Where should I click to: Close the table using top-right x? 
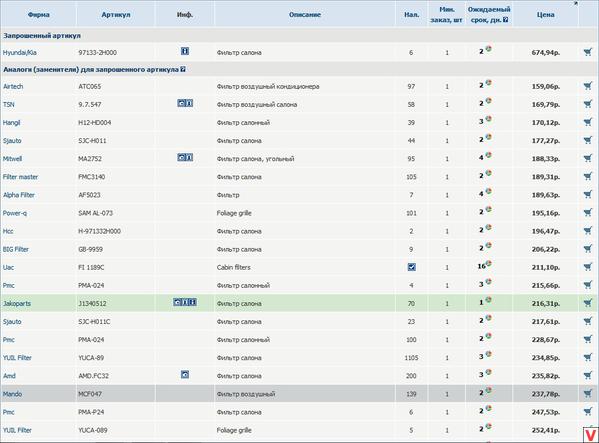pos(576,3)
